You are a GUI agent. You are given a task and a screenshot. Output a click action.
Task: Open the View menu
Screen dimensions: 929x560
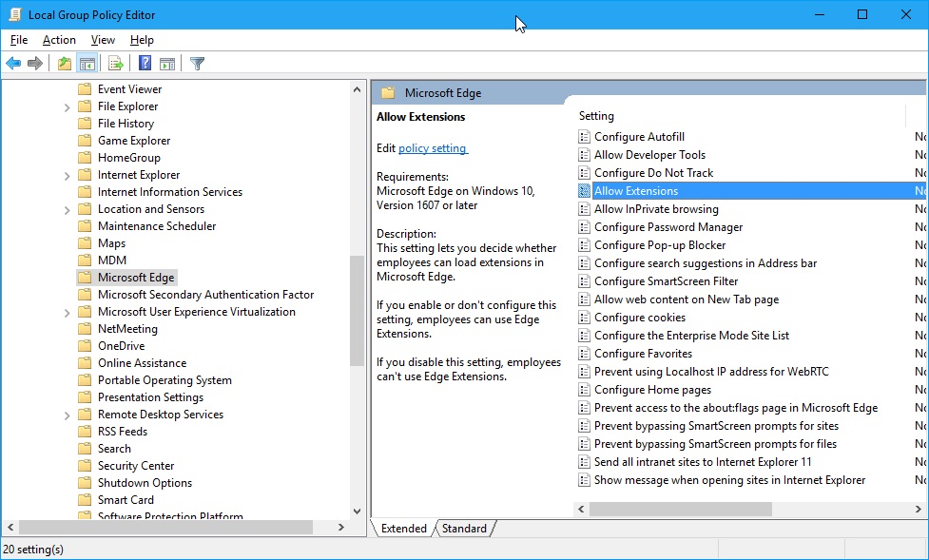(103, 40)
